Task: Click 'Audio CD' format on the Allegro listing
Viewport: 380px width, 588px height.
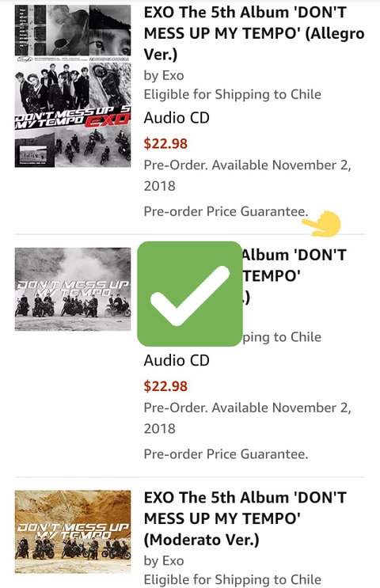Action: click(177, 118)
